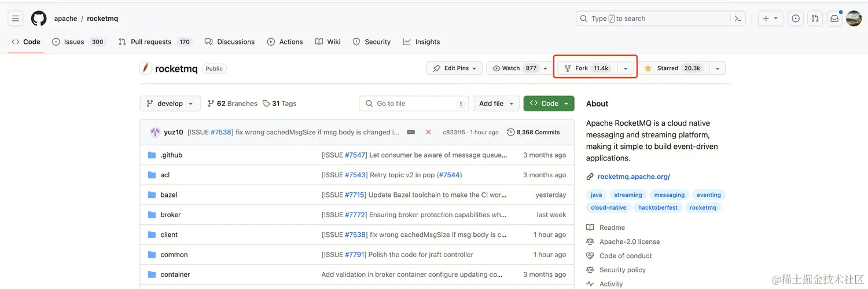The image size is (868, 289).
Task: Open the 8,368 Commits history
Action: click(534, 132)
